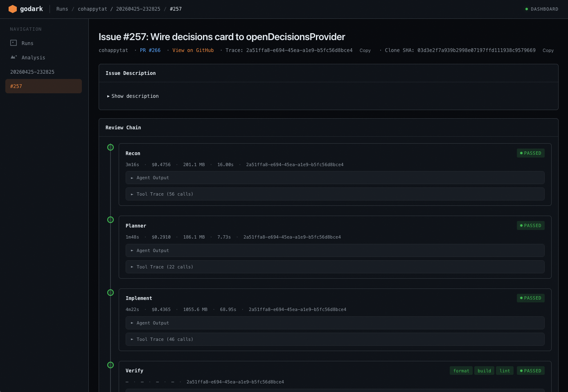Image resolution: width=568 pixels, height=392 pixels.
Task: Click Implement duration 4m22s
Action: pos(132,309)
